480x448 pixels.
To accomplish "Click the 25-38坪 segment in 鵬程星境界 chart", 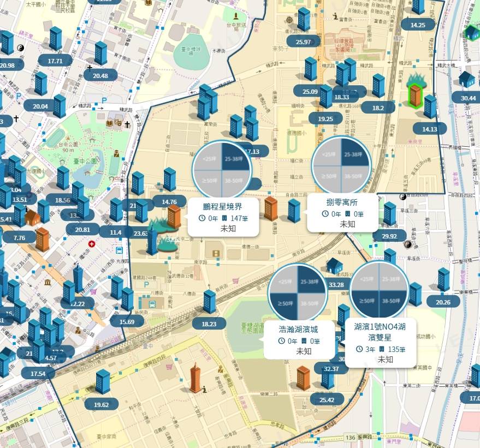I will [235, 157].
